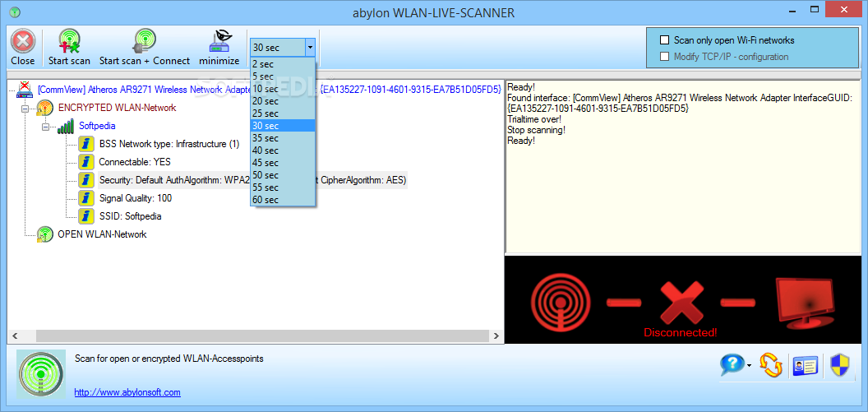Click the tree scrollbar left arrow
Image resolution: width=868 pixels, height=412 pixels.
click(x=15, y=336)
